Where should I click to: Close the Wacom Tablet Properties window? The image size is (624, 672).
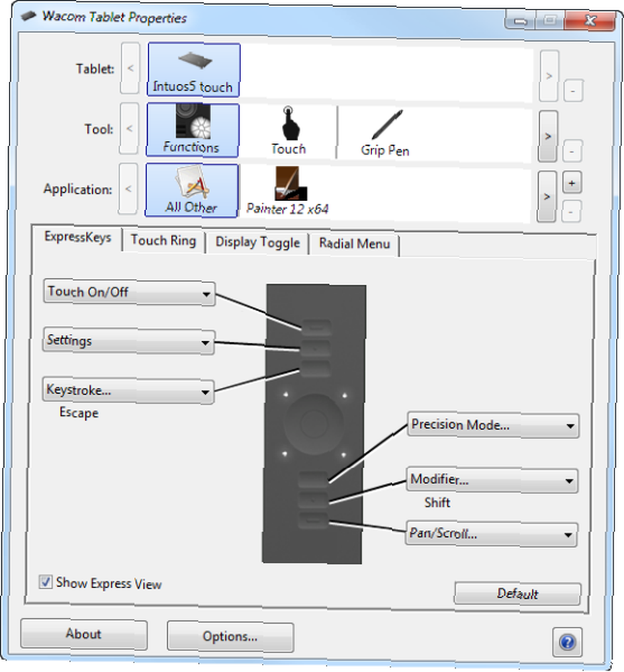[590, 20]
